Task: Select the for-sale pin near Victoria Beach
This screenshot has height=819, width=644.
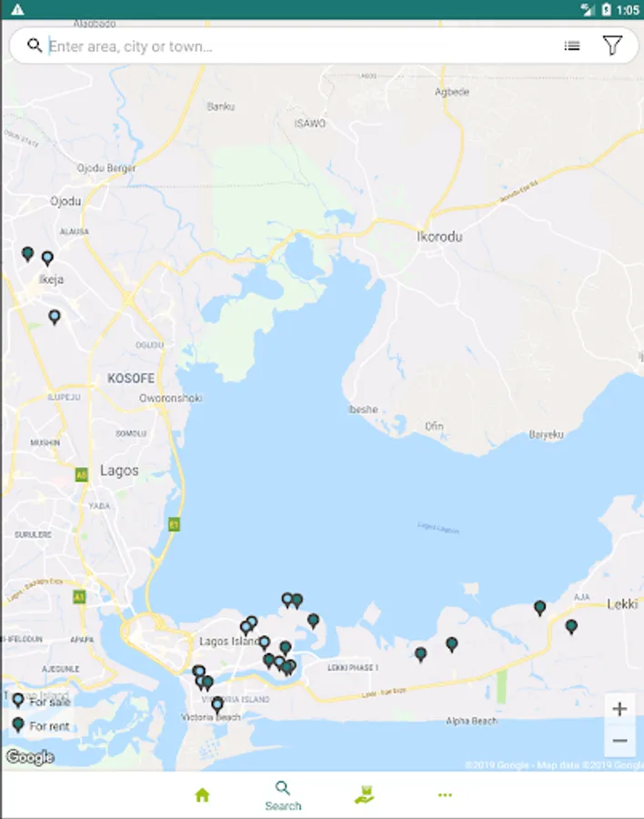Action: [x=217, y=705]
